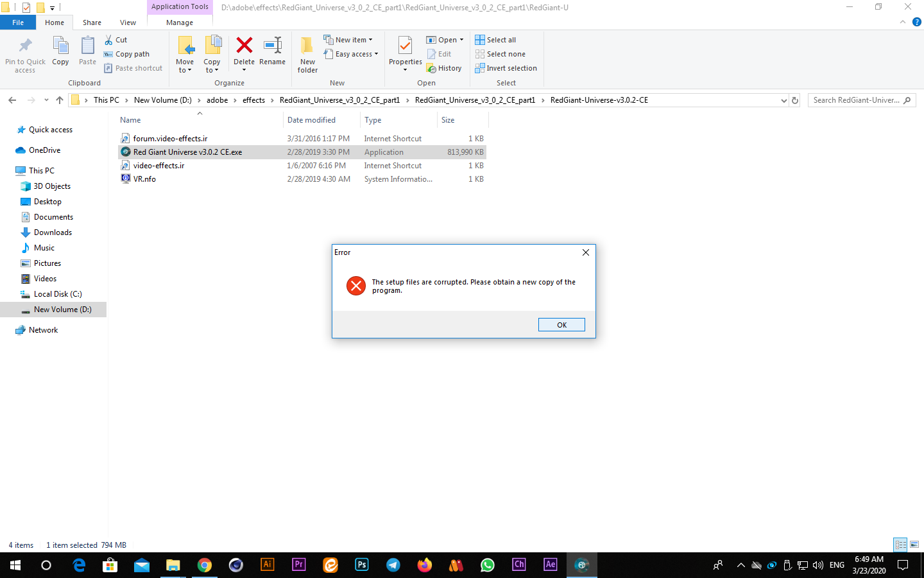Click Edit in the Open group
This screenshot has width=924, height=578.
tap(439, 54)
